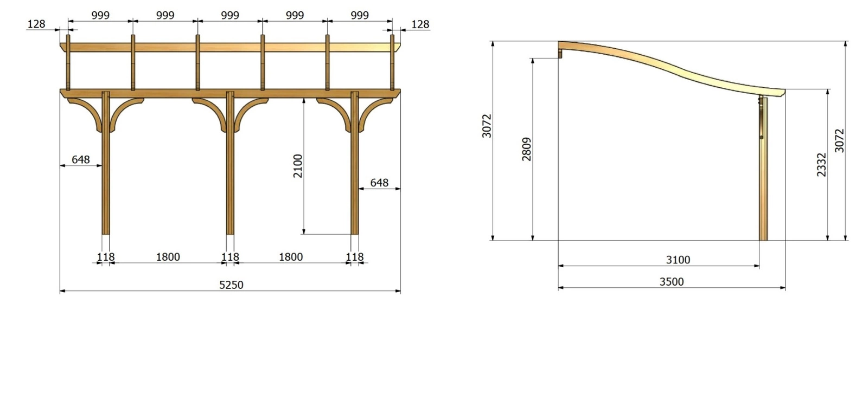
Task: Click the top-right 128 dimension label
Action: [x=420, y=24]
